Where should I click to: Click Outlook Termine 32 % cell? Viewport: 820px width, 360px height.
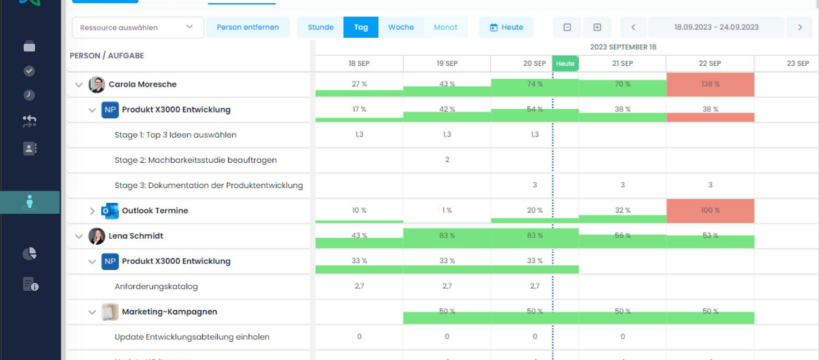(622, 211)
